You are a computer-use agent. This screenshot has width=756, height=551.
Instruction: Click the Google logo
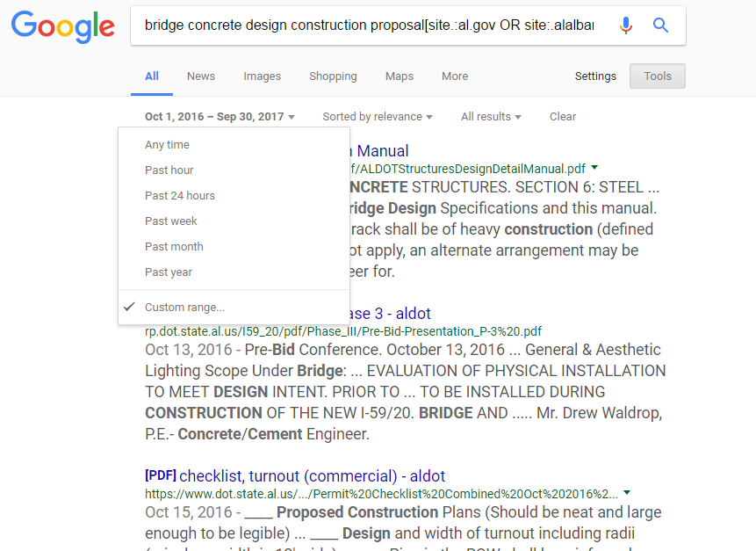[x=63, y=27]
